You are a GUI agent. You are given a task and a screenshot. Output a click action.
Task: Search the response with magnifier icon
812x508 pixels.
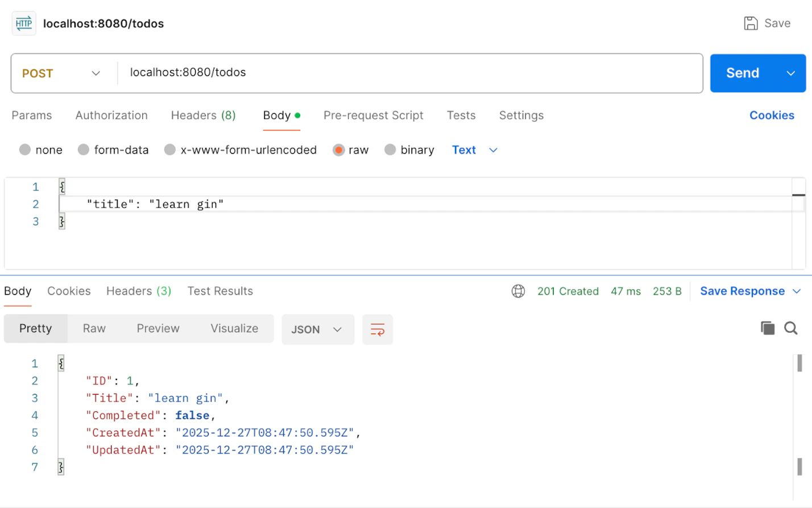pos(790,328)
